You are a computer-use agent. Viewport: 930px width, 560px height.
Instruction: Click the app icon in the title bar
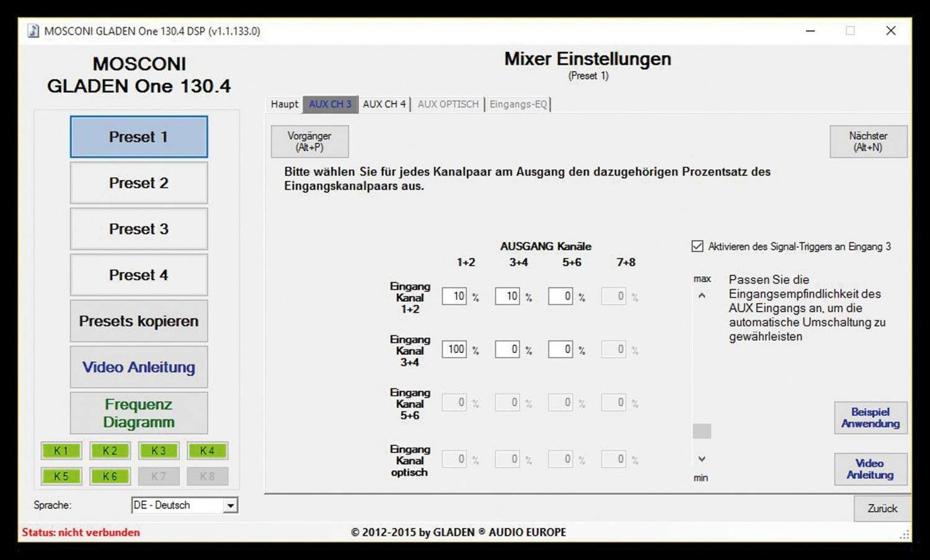pyautogui.click(x=33, y=31)
